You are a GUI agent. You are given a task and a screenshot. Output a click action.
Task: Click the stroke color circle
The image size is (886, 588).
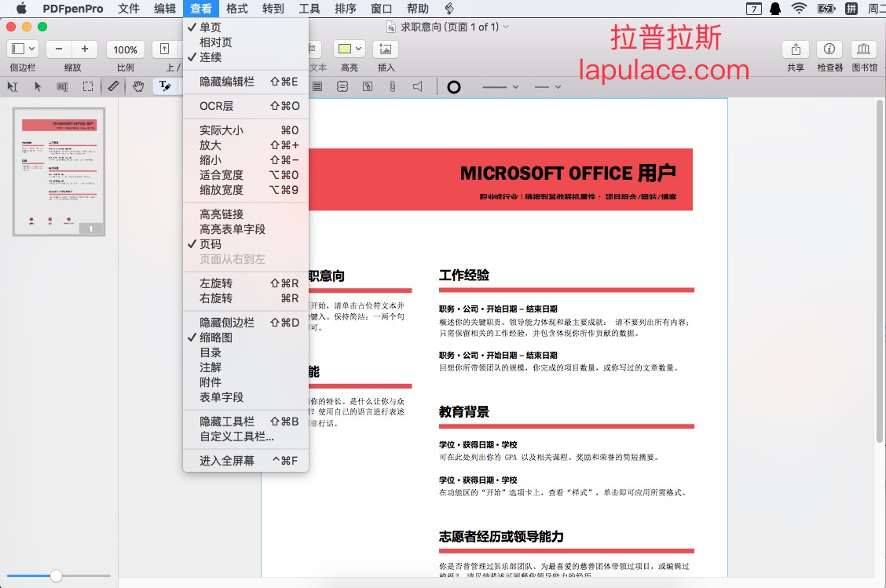pos(454,87)
